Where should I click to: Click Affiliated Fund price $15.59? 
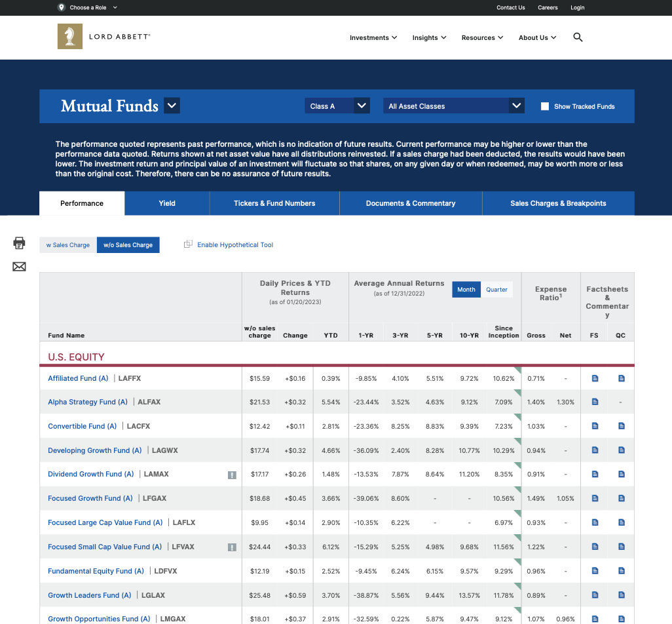[260, 378]
